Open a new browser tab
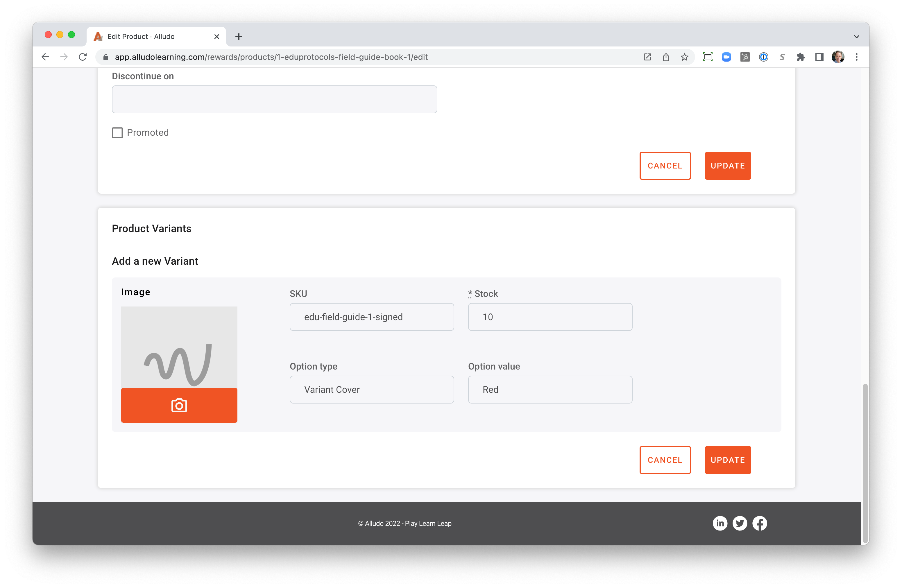 pos(238,36)
